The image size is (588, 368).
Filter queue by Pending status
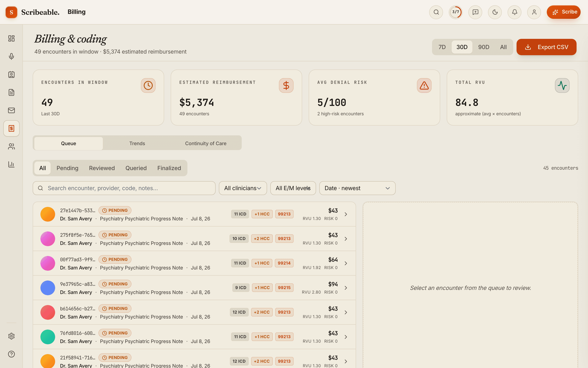(67, 168)
